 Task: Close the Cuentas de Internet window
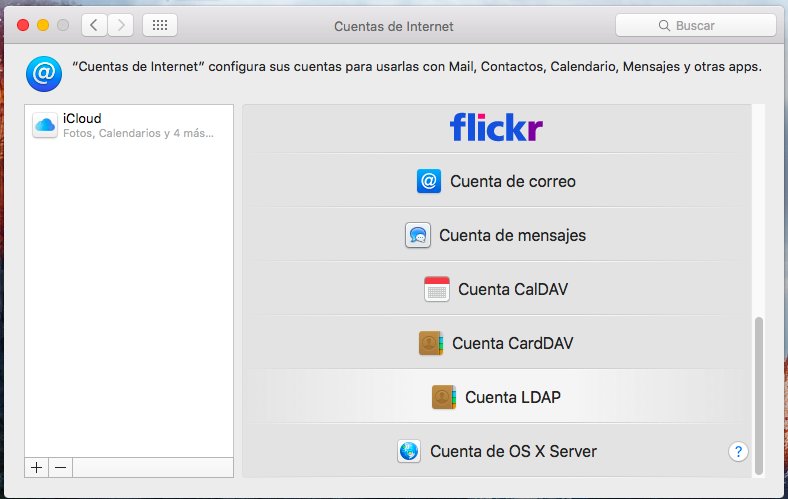click(x=23, y=25)
